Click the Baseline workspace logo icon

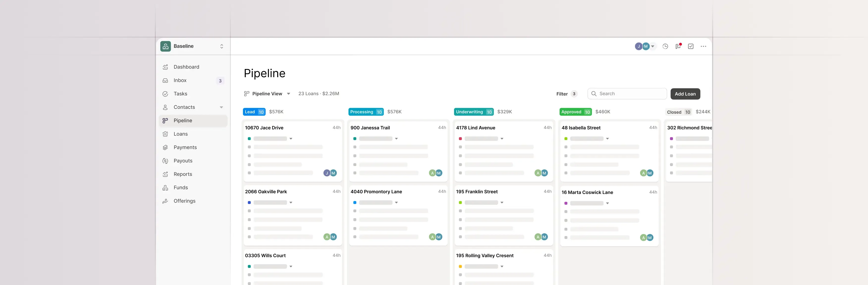click(165, 46)
